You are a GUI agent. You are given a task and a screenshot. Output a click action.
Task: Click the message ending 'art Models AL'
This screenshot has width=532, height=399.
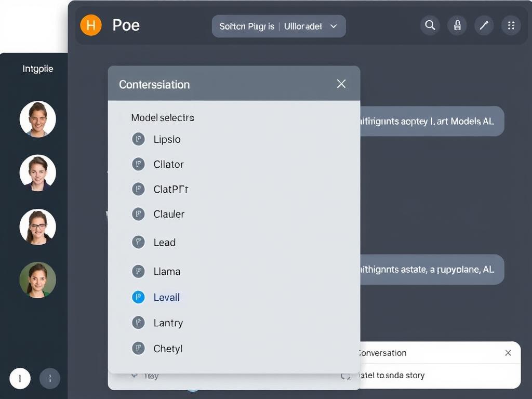click(432, 121)
